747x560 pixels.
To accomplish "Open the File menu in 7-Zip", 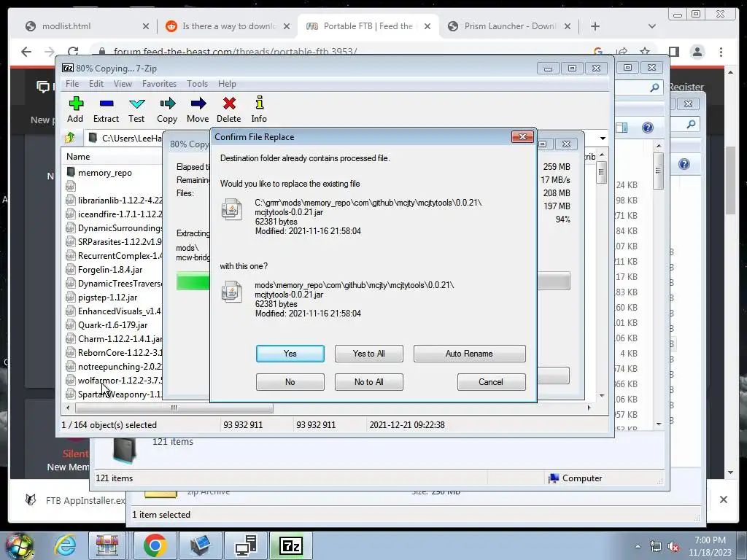I will [72, 84].
